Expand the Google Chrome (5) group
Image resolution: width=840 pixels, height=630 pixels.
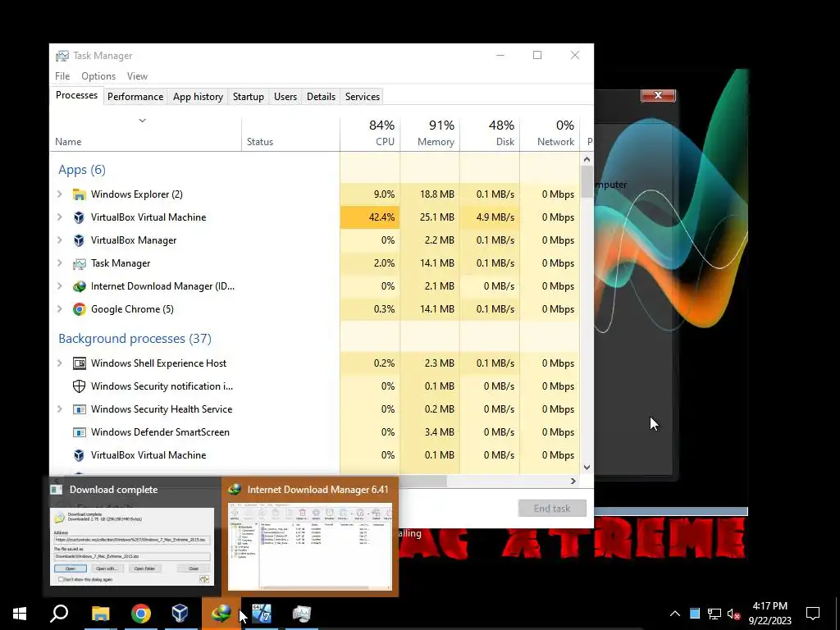point(60,309)
